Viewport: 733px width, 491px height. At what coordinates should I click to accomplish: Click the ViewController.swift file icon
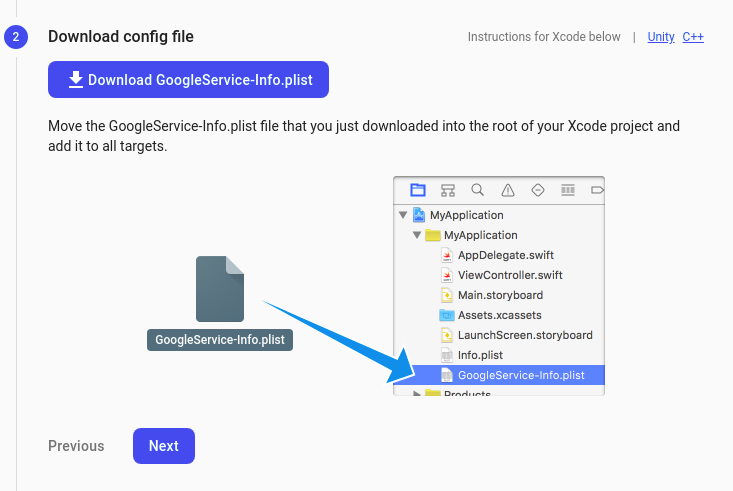point(447,275)
